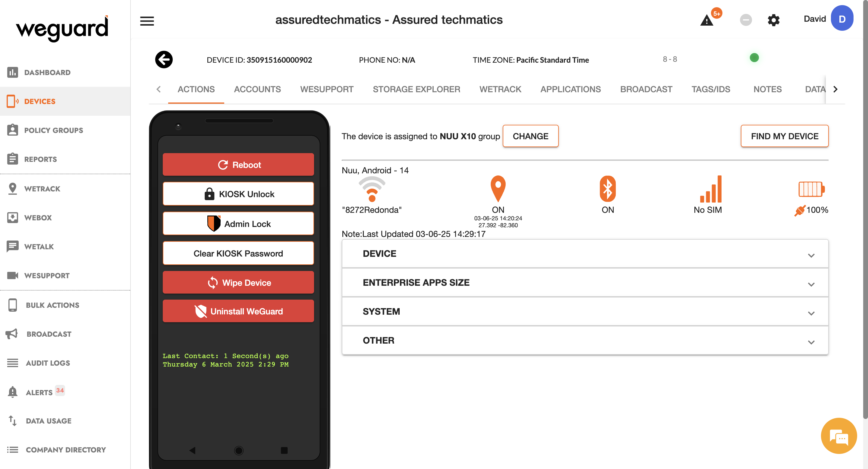
Task: Expand the ENTERPRISE APPS SIZE section
Action: [x=585, y=283]
